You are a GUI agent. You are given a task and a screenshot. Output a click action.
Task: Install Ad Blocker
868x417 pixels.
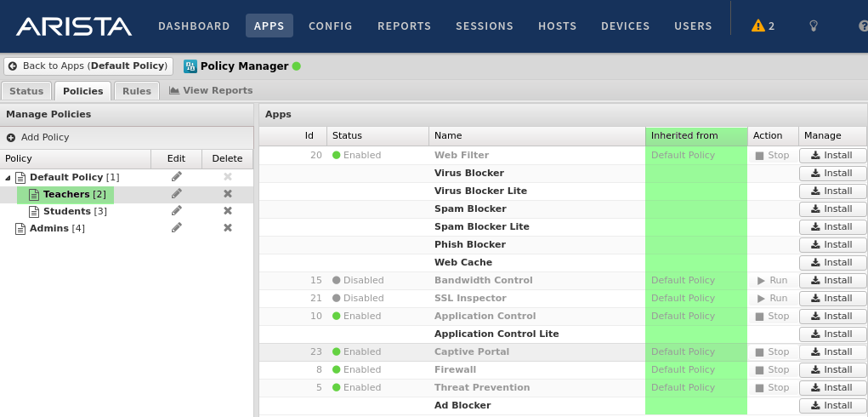pyautogui.click(x=832, y=405)
